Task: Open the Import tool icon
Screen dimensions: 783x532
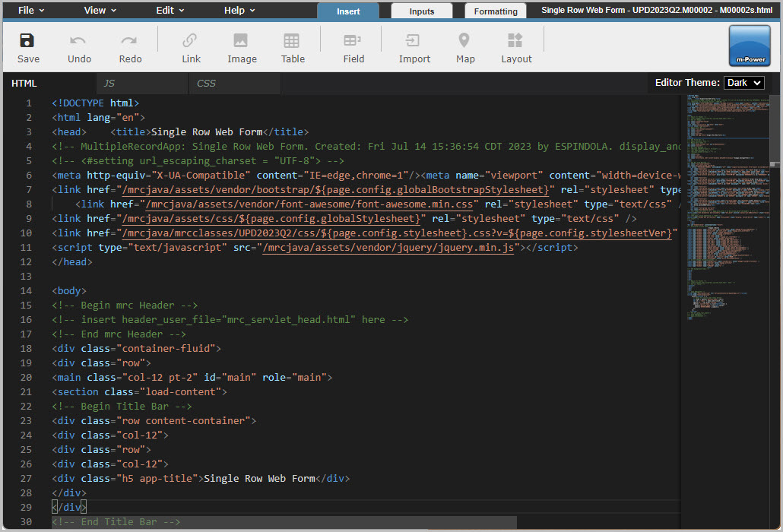Action: pyautogui.click(x=413, y=40)
